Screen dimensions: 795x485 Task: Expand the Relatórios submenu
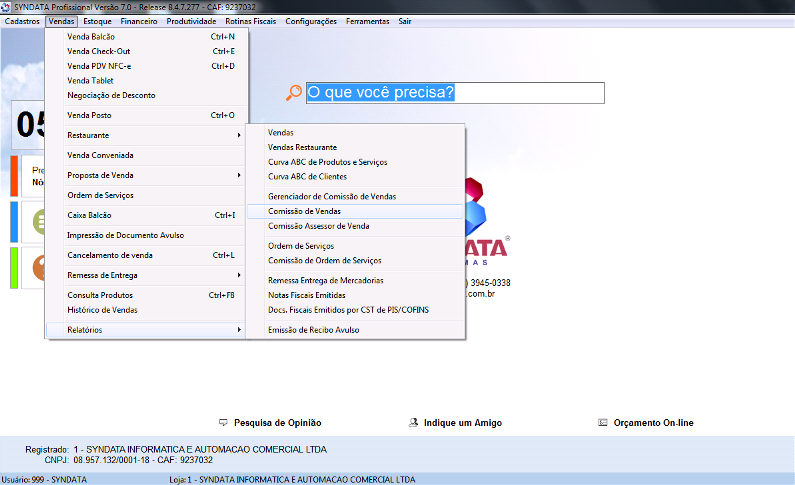pyautogui.click(x=146, y=330)
